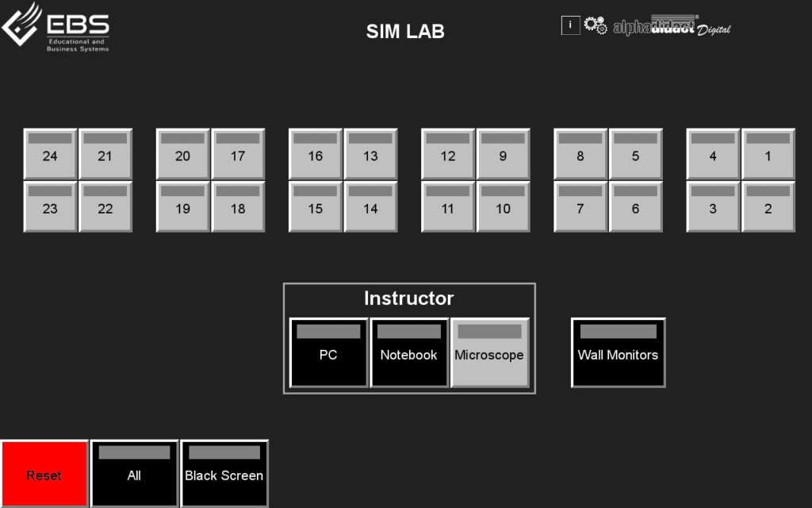Viewport: 812px width, 508px height.
Task: Select station 19 in the second group
Action: coord(182,206)
